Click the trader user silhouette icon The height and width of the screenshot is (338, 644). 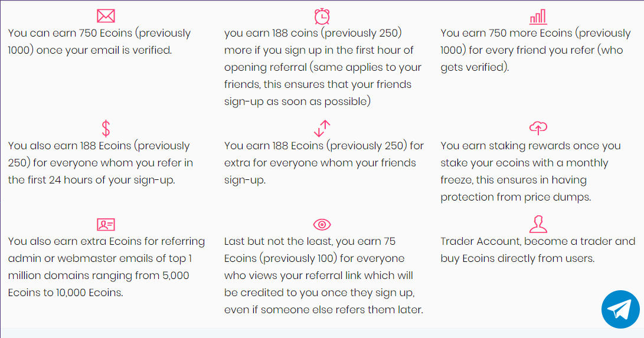click(538, 224)
